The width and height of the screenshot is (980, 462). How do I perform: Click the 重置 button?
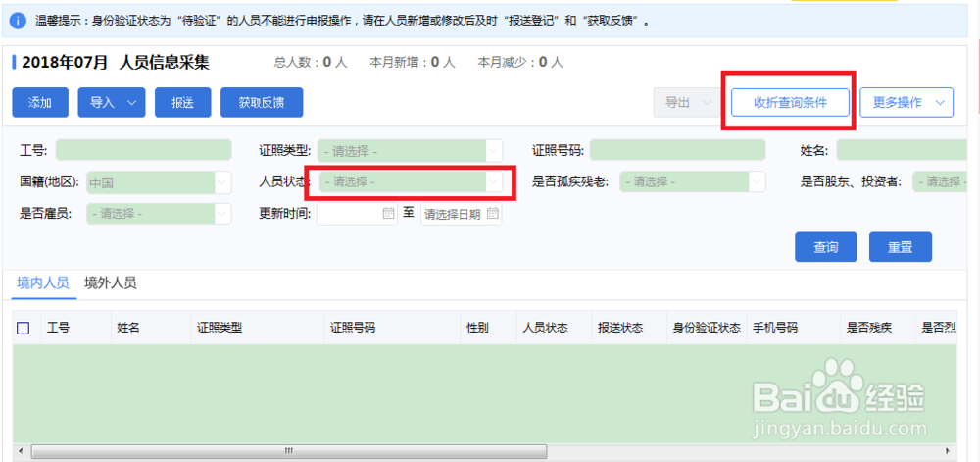pyautogui.click(x=900, y=247)
